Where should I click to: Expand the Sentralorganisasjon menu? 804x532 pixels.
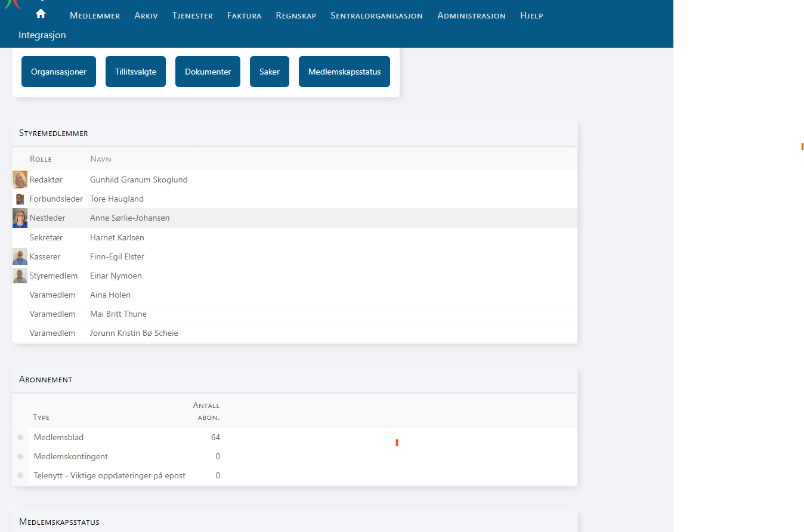376,16
